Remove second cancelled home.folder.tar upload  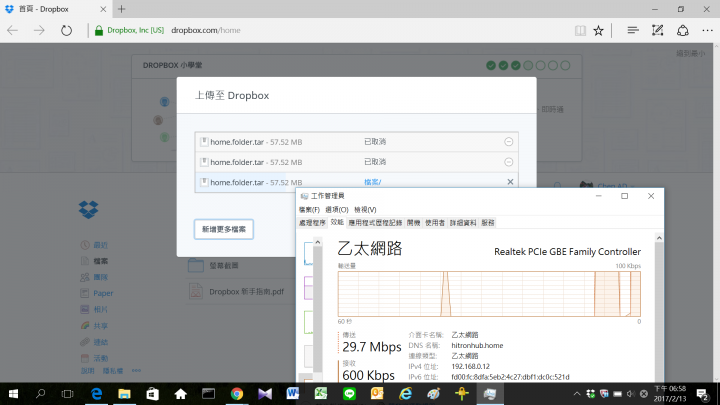pyautogui.click(x=508, y=162)
